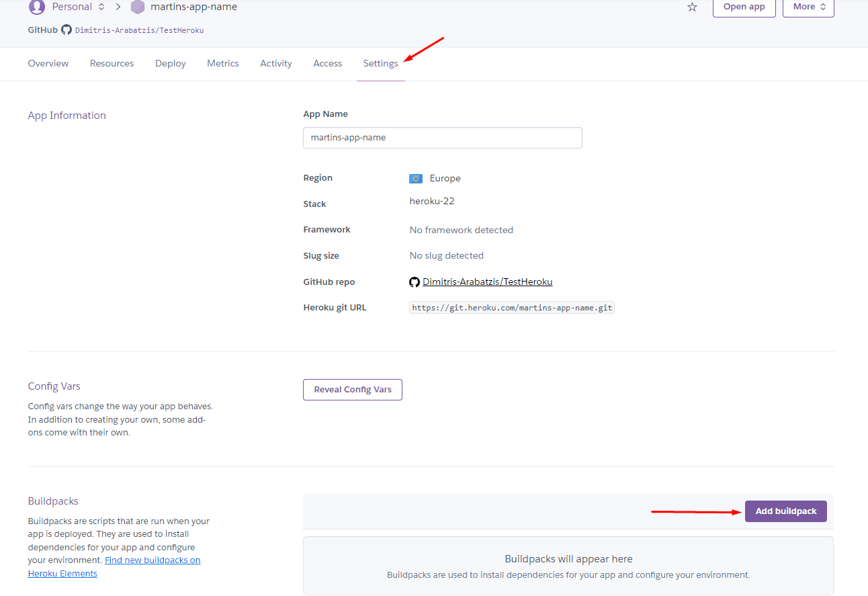Switch to the Resources tab
This screenshot has height=596, width=868.
pyautogui.click(x=112, y=63)
